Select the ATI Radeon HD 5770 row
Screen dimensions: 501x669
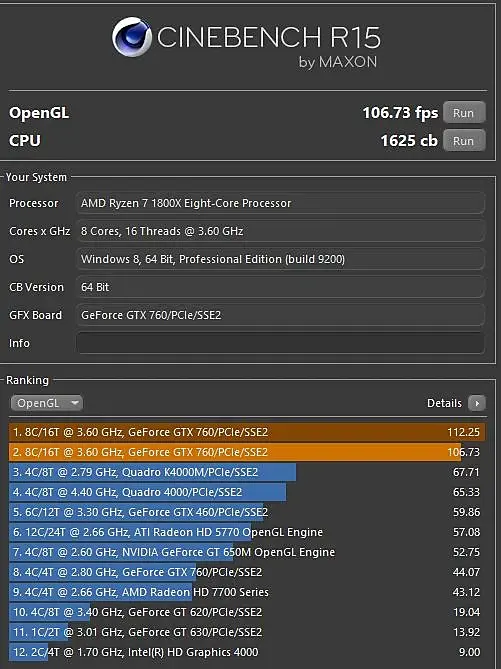pyautogui.click(x=247, y=532)
